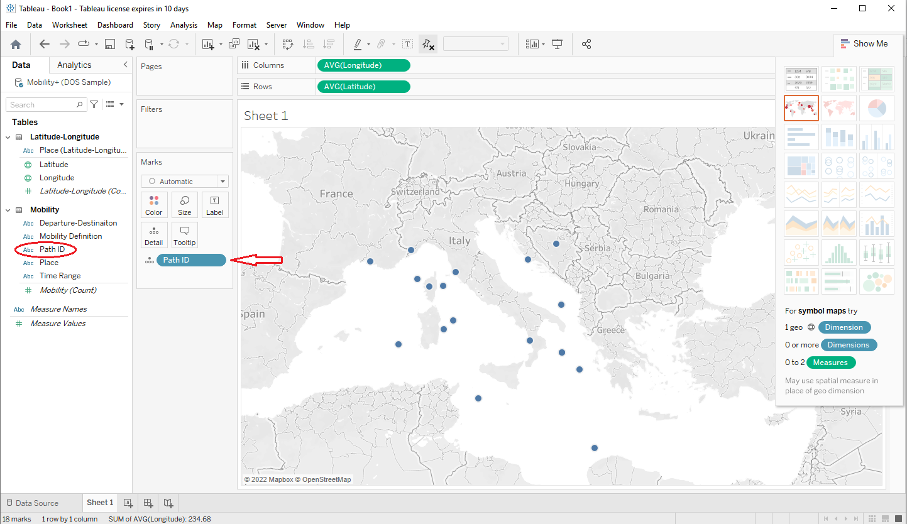Open the Color marks card
This screenshot has height=524, width=908.
pyautogui.click(x=154, y=205)
